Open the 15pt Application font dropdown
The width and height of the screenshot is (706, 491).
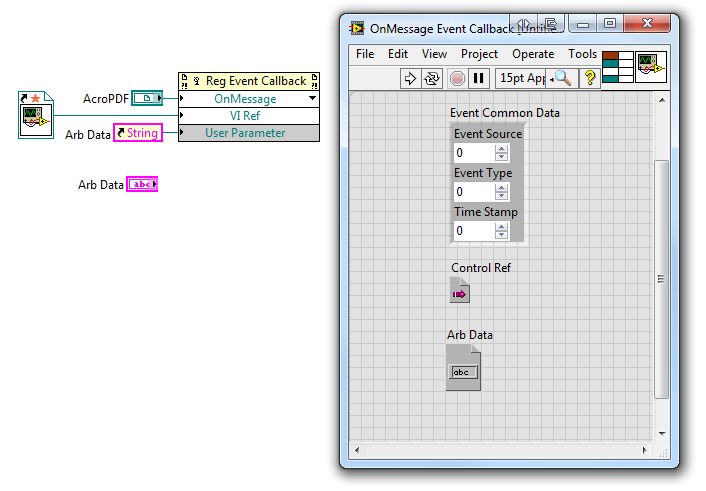(x=520, y=78)
